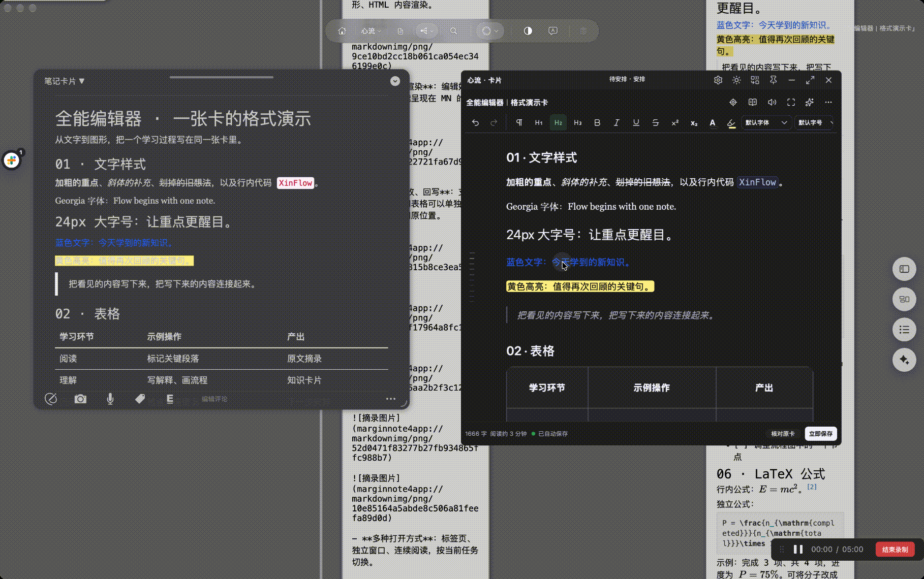Click the locate target icon
The width and height of the screenshot is (924, 579).
(733, 102)
